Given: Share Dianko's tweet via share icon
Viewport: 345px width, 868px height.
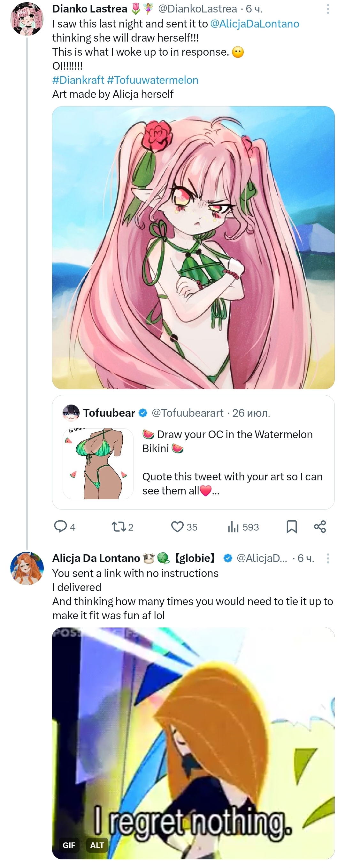Looking at the screenshot, I should click(320, 527).
